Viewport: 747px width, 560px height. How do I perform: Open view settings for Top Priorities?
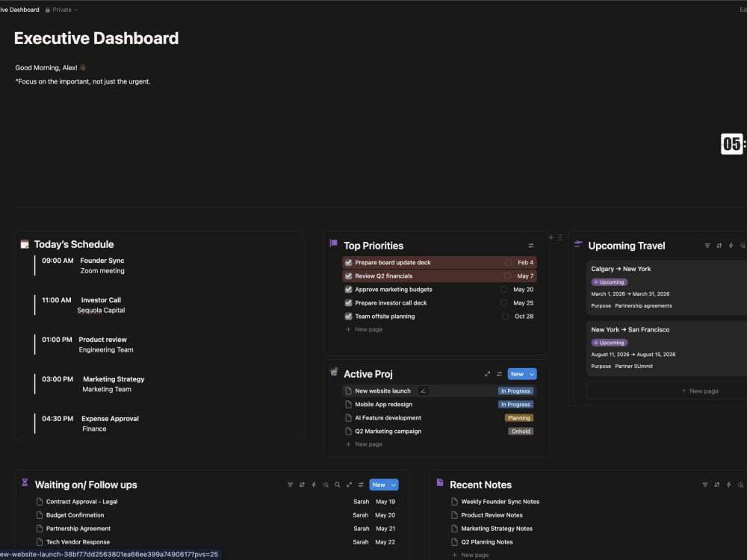pos(530,246)
